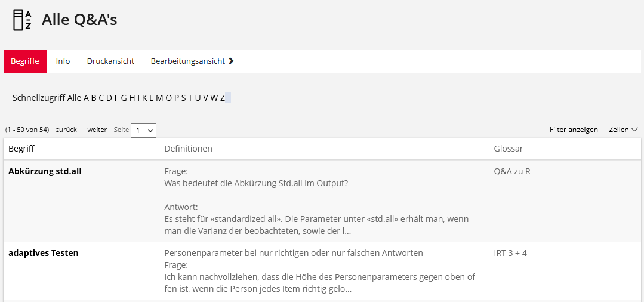Go to next page with weiter
Image resolution: width=644 pixels, height=302 pixels.
pyautogui.click(x=97, y=130)
